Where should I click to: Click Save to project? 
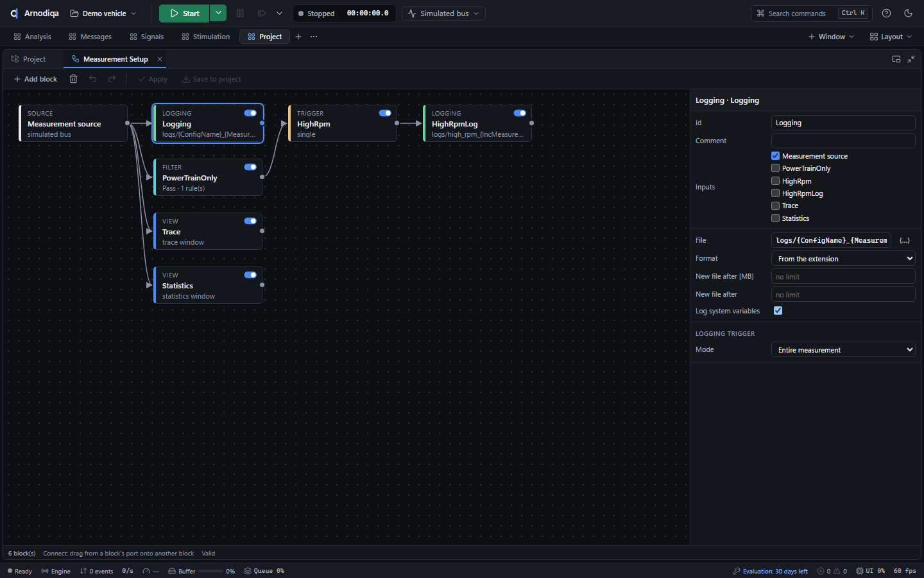tap(212, 79)
